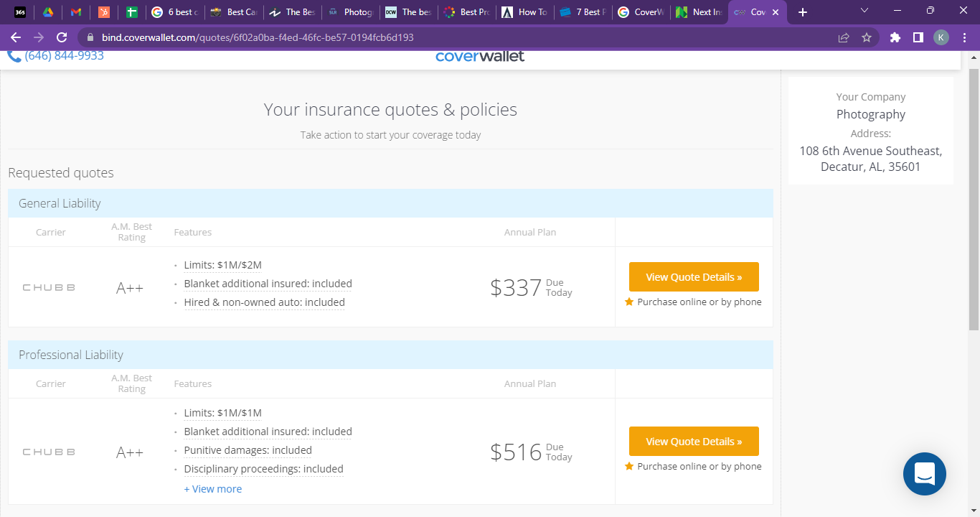
Task: Switch to the Gmail tab
Action: tap(76, 12)
